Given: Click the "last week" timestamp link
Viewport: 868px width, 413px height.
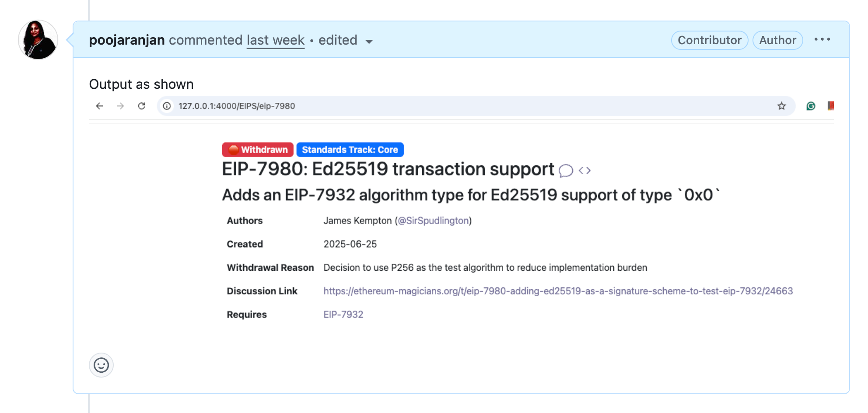Looking at the screenshot, I should click(x=276, y=40).
